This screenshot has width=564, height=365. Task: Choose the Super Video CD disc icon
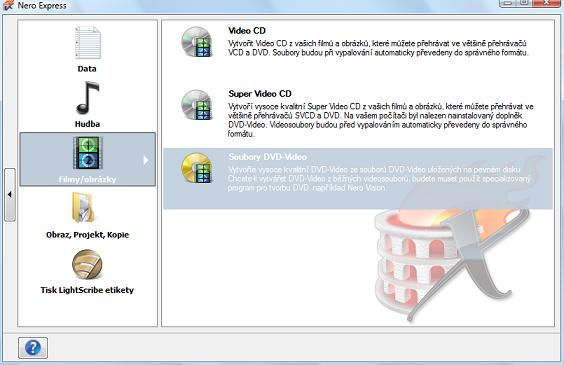click(197, 105)
